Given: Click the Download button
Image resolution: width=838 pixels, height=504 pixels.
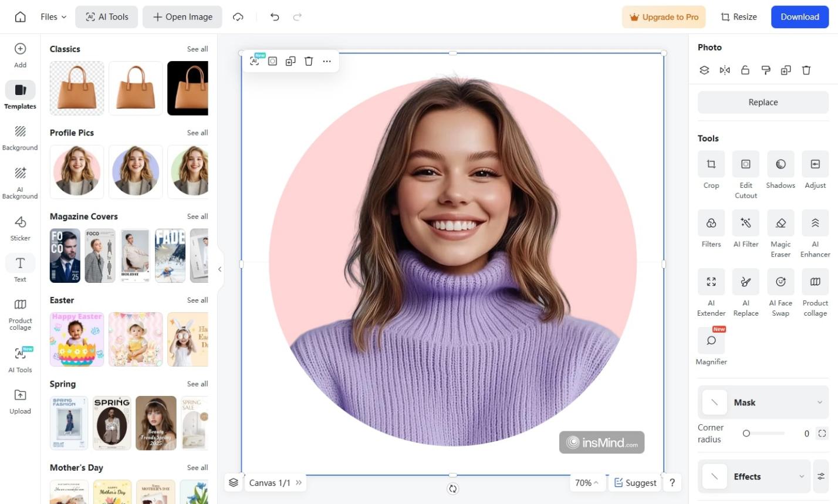Looking at the screenshot, I should point(799,17).
